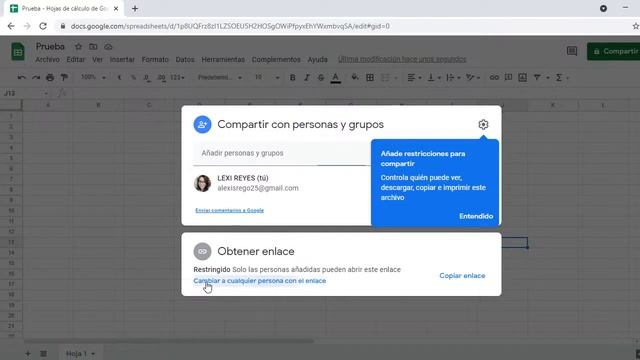Screen dimensions: 640x360
Task: Click the Print toolbar icon
Action: (50, 78)
